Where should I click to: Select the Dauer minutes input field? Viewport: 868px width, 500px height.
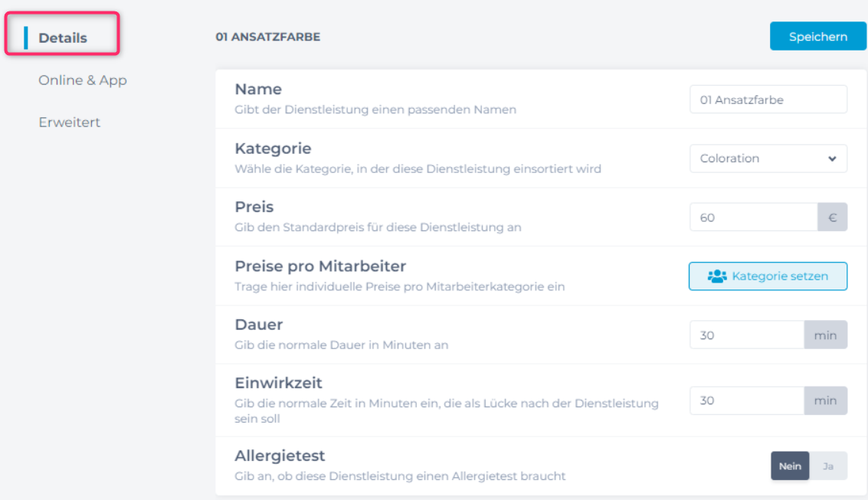746,335
